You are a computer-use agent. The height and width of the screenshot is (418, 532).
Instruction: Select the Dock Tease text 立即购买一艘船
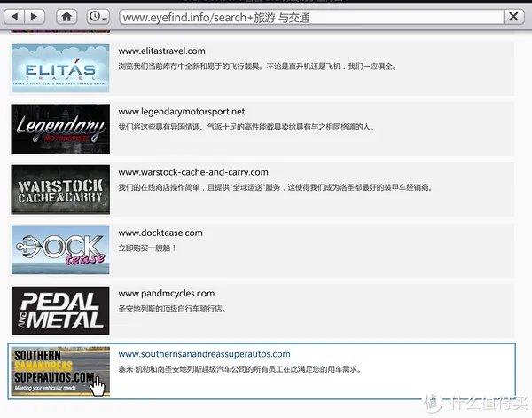point(147,248)
